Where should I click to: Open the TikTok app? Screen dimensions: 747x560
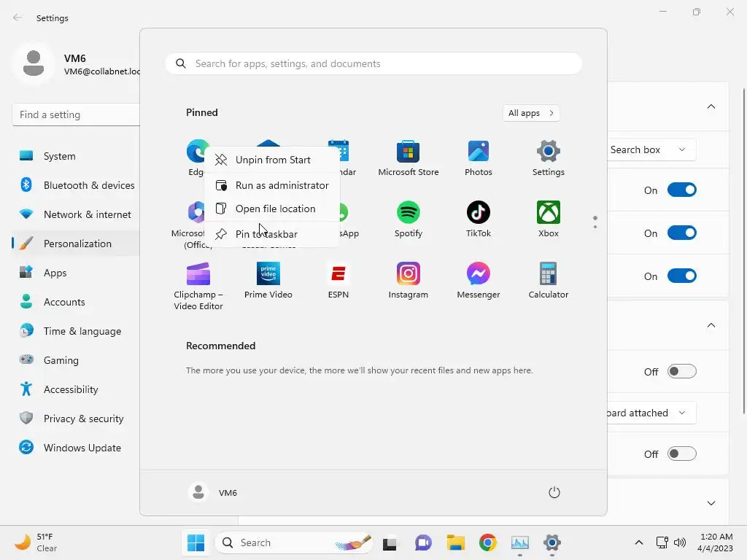479,219
